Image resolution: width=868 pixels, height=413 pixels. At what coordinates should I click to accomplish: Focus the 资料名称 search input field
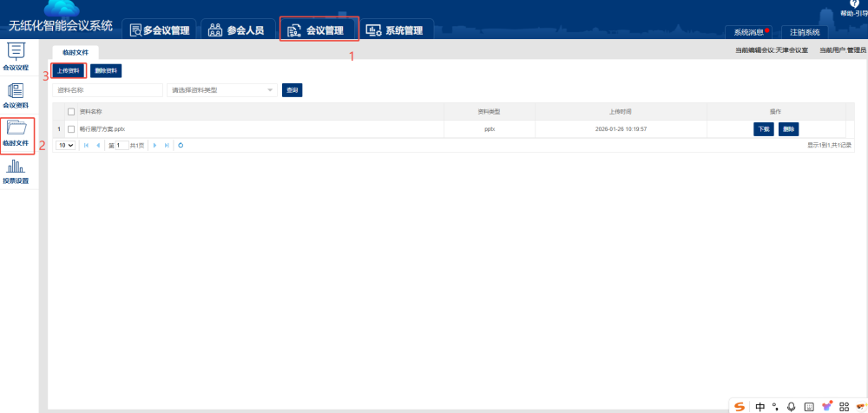point(108,90)
